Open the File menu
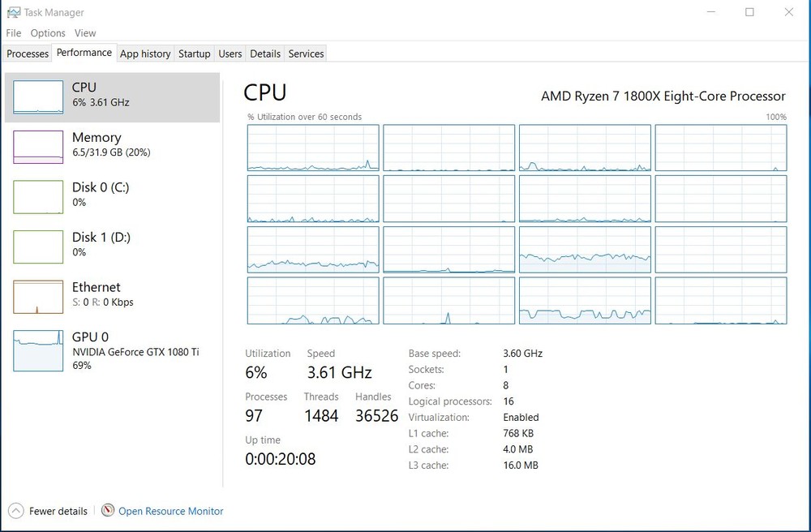This screenshot has width=811, height=532. tap(13, 33)
